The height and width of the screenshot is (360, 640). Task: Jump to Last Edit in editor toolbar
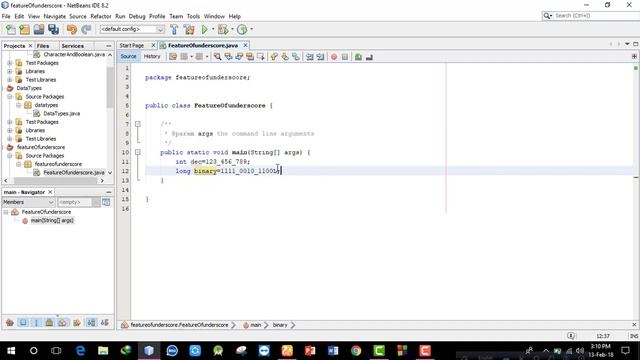point(173,57)
